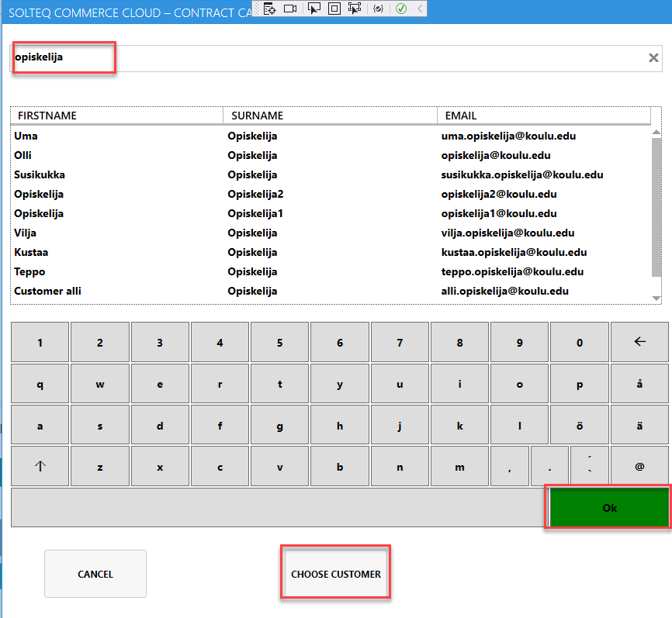Open the live visual tree debug icon
The width and height of the screenshot is (672, 618).
pyautogui.click(x=269, y=9)
